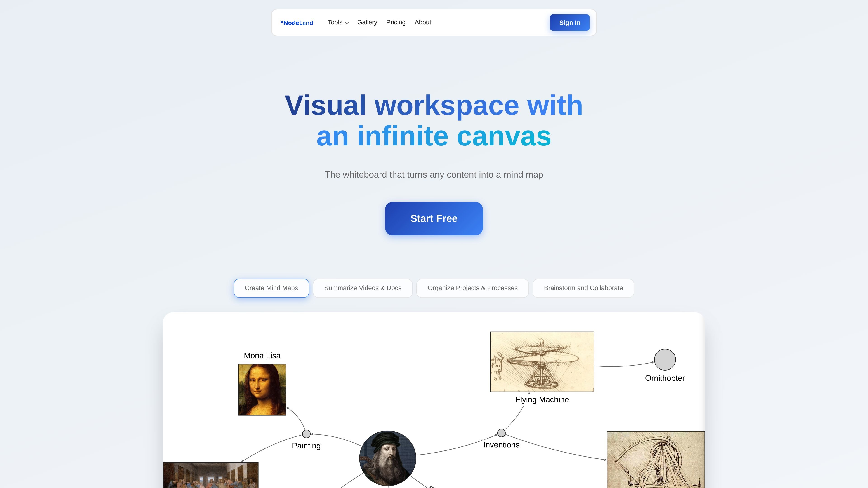
Task: Open the Gallery page
Action: [367, 23]
